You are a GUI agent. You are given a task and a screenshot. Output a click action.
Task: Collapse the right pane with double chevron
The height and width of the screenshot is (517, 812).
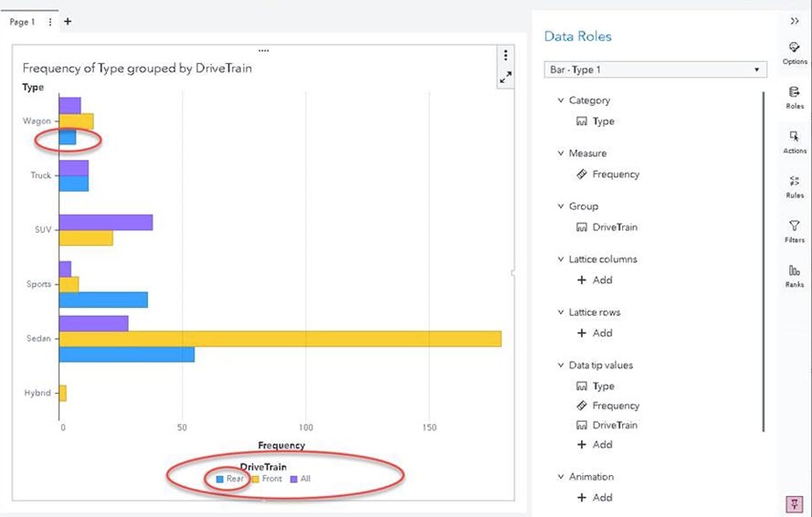click(795, 21)
